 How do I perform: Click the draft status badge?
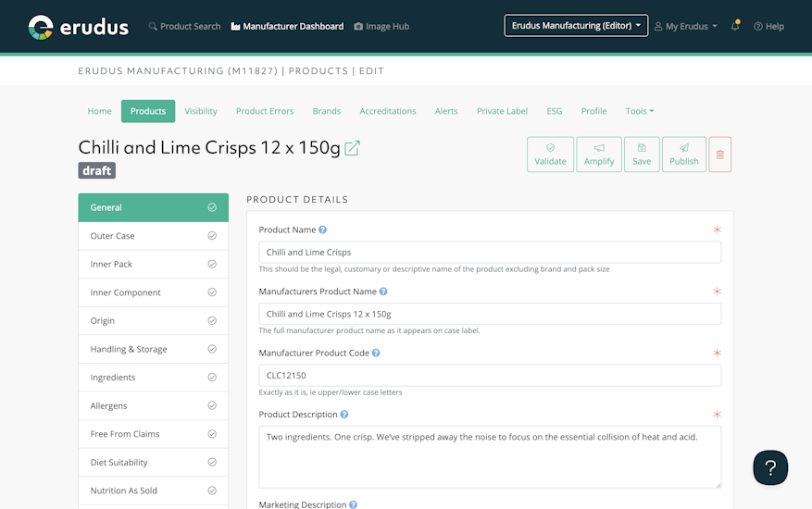97,170
